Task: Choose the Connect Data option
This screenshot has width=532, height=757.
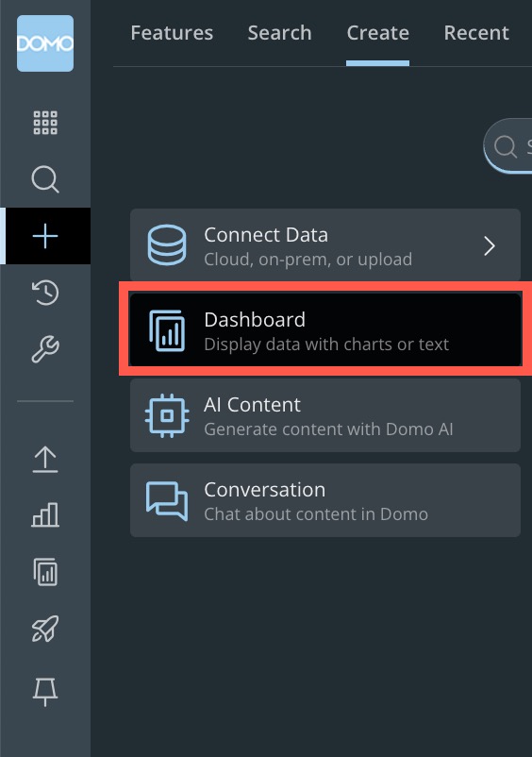Action: (x=325, y=245)
